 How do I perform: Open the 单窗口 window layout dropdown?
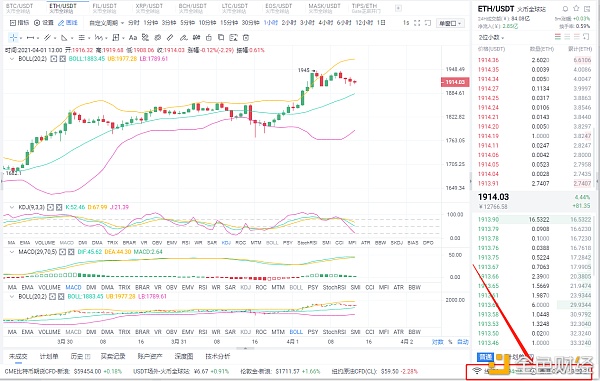pyautogui.click(x=450, y=23)
